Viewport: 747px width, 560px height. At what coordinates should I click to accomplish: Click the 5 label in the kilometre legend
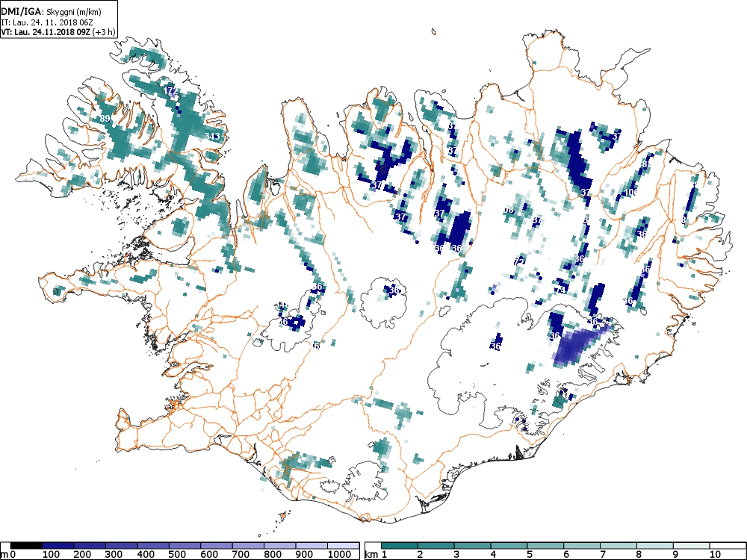[530, 554]
